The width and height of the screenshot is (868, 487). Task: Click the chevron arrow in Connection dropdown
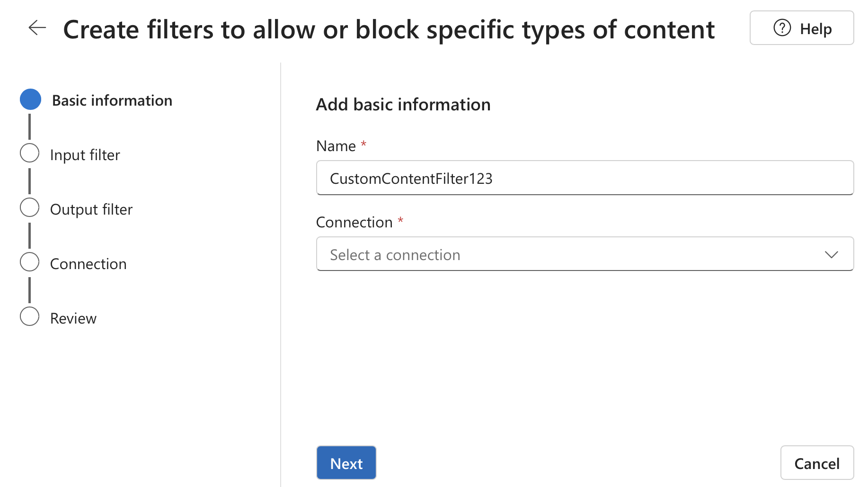831,255
